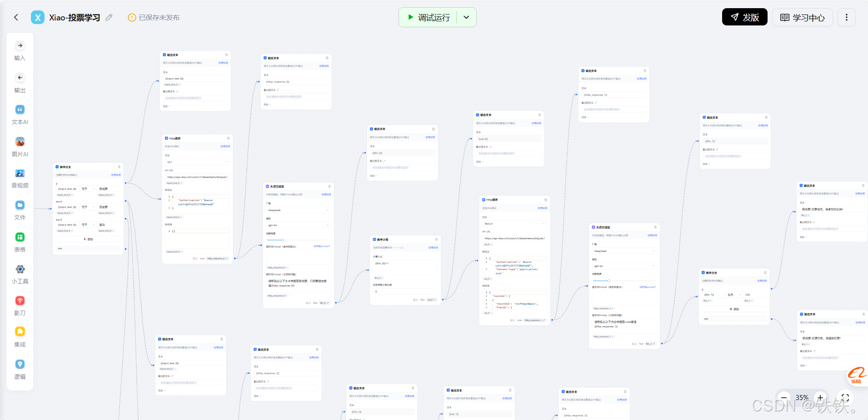The image size is (868, 420).
Task: Zoom in the canvas with plus
Action: 820,398
